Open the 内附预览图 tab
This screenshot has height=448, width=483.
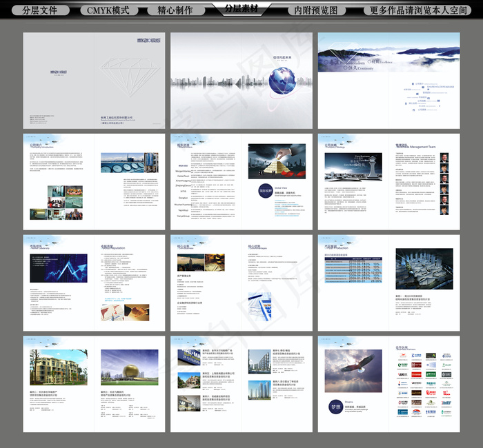[316, 11]
